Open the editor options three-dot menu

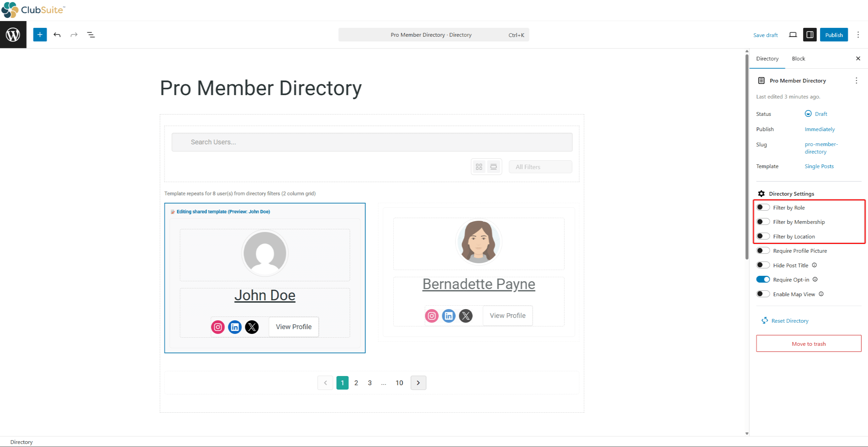[858, 35]
